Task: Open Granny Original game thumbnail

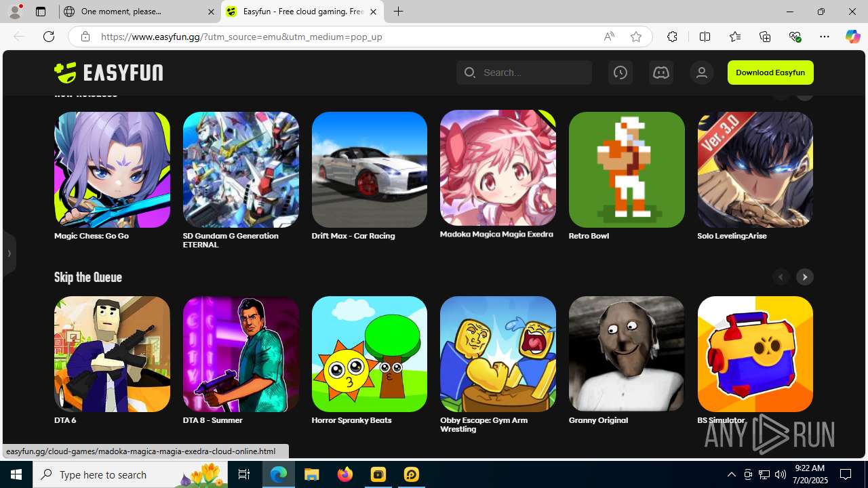Action: click(627, 354)
